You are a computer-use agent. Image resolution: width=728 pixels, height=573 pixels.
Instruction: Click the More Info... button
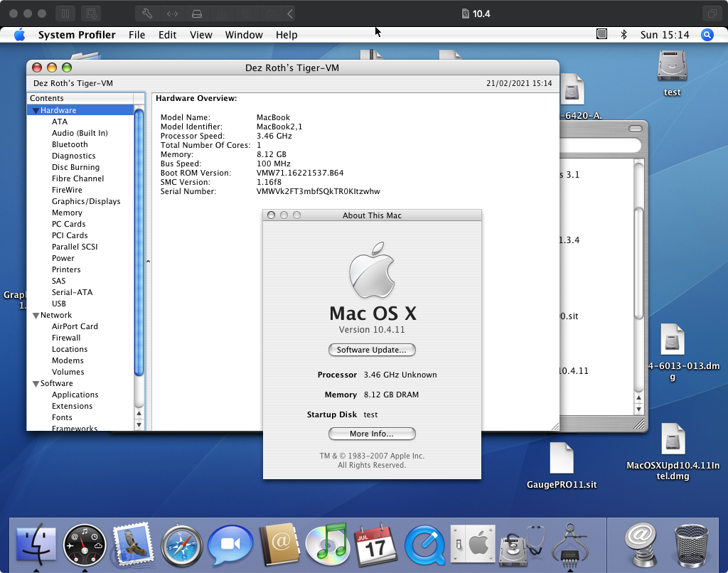tap(372, 434)
